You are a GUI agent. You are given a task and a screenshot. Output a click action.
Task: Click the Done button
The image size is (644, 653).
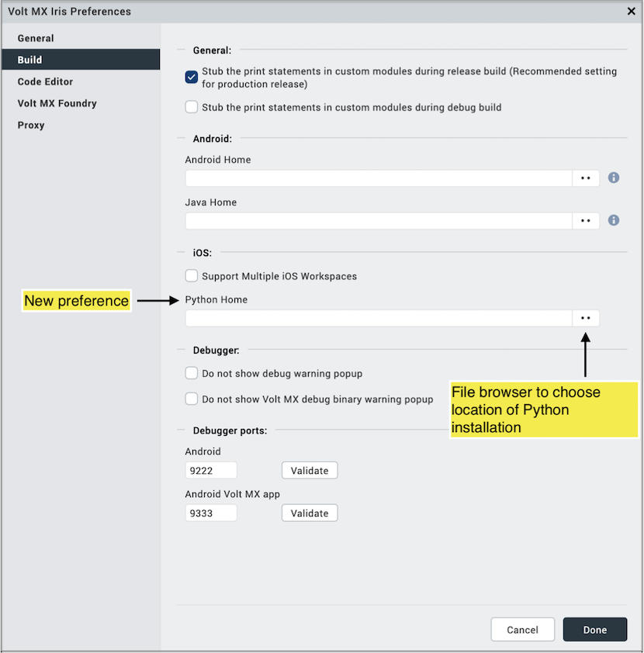click(x=594, y=630)
